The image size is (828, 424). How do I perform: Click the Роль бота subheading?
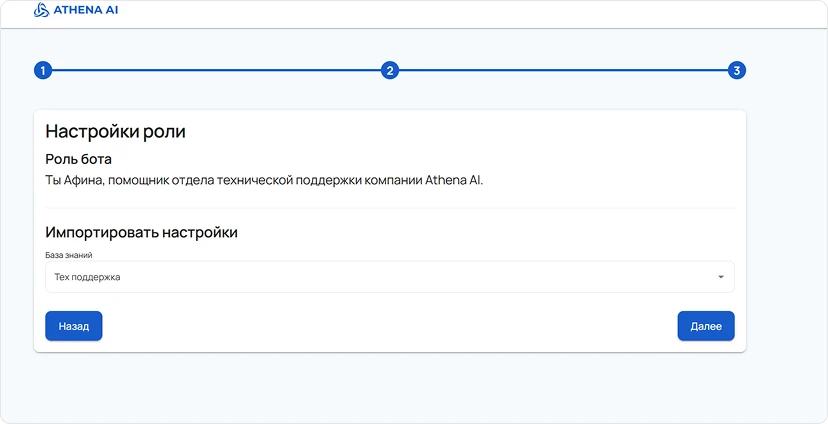(78, 159)
